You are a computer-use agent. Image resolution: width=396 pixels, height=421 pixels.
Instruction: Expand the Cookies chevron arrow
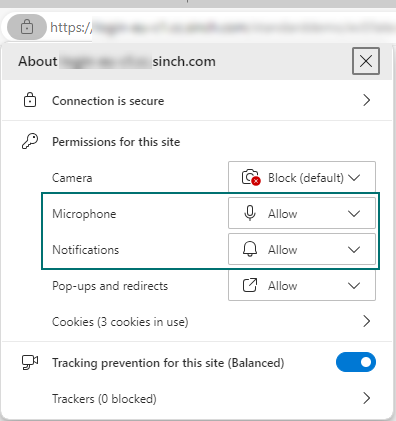click(x=366, y=321)
